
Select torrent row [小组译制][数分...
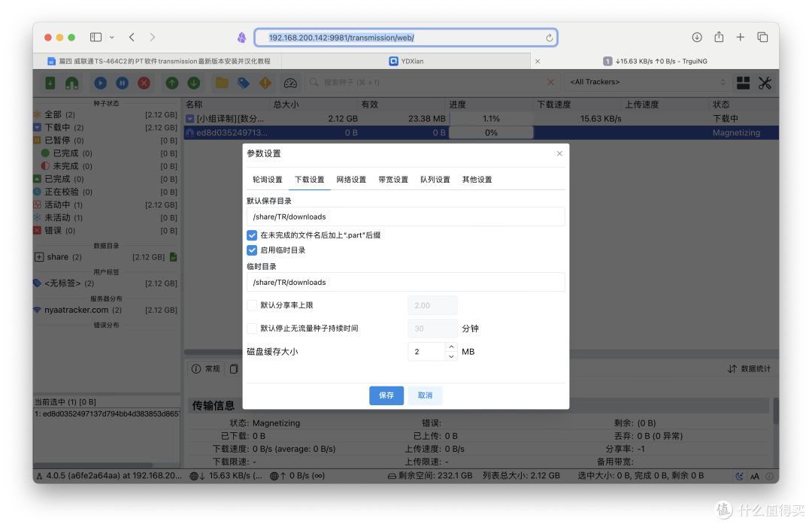pos(481,119)
